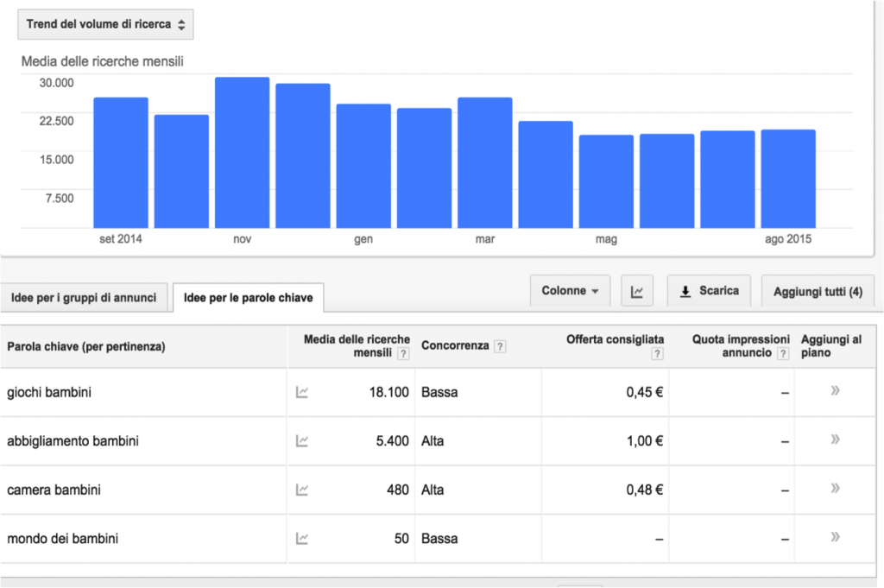
Task: Open the Colonne dropdown menu
Action: pyautogui.click(x=570, y=291)
